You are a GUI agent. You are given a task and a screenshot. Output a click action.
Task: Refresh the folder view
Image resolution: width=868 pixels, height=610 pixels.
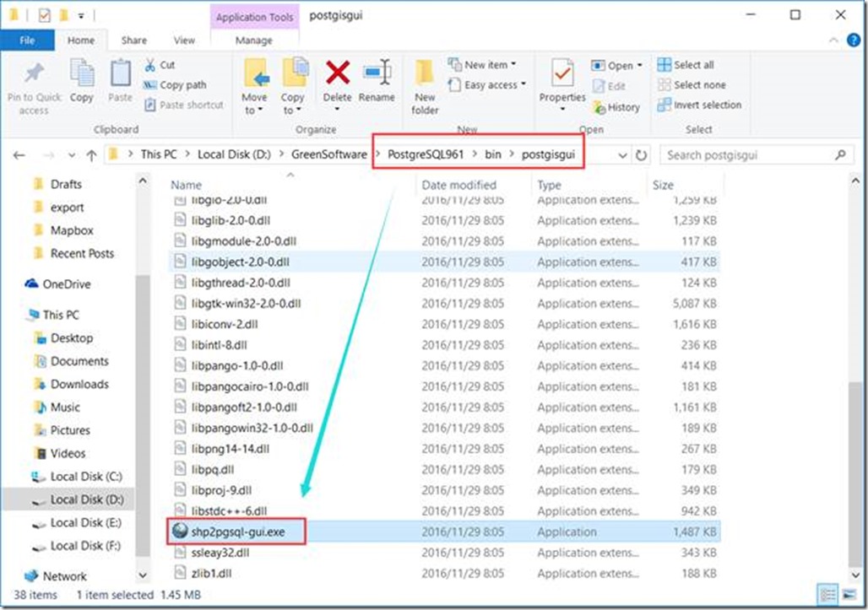pyautogui.click(x=640, y=154)
